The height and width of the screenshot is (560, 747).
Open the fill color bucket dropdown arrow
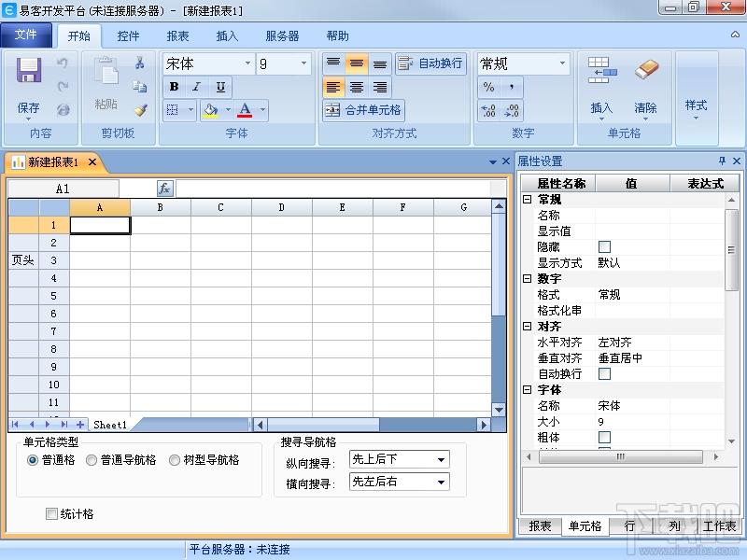click(x=228, y=110)
